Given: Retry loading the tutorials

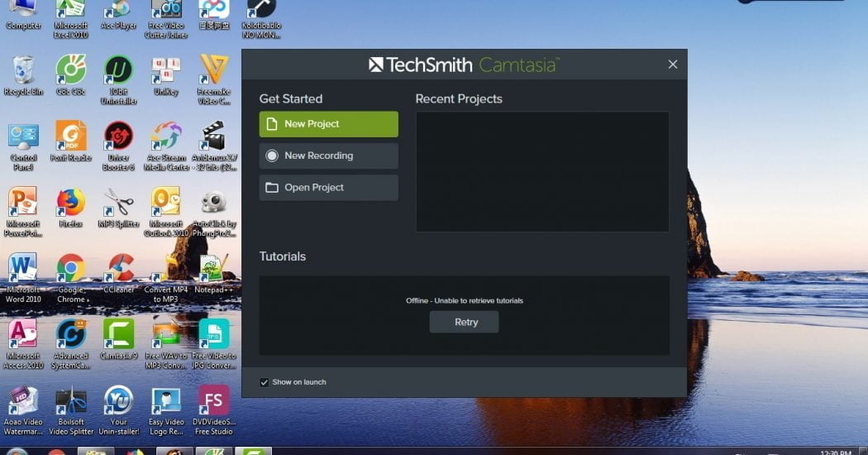Looking at the screenshot, I should (x=464, y=322).
